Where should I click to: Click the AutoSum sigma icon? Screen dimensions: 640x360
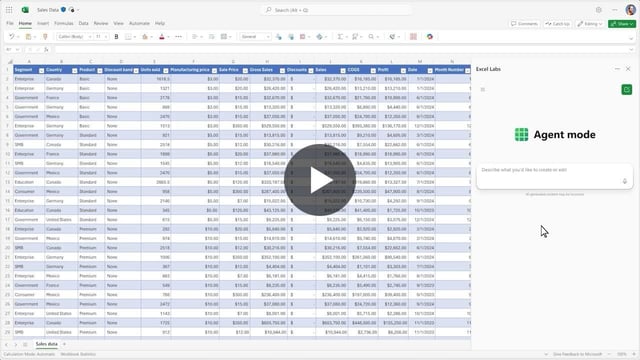tap(340, 37)
